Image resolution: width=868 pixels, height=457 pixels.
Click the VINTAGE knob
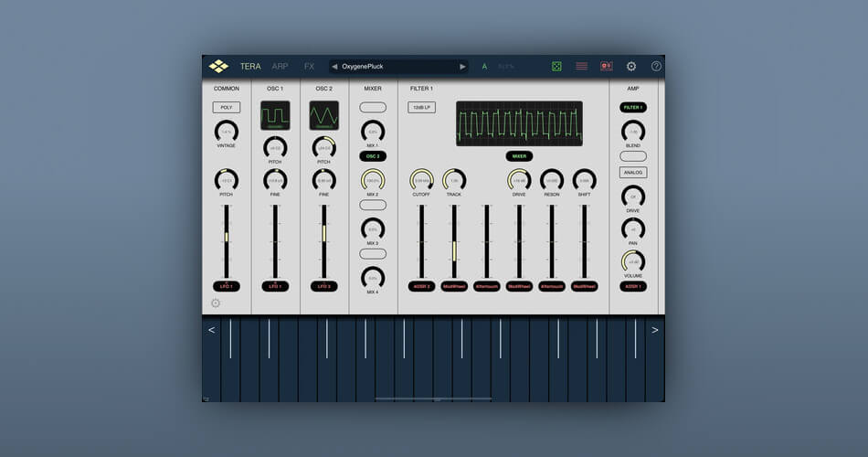tap(227, 132)
